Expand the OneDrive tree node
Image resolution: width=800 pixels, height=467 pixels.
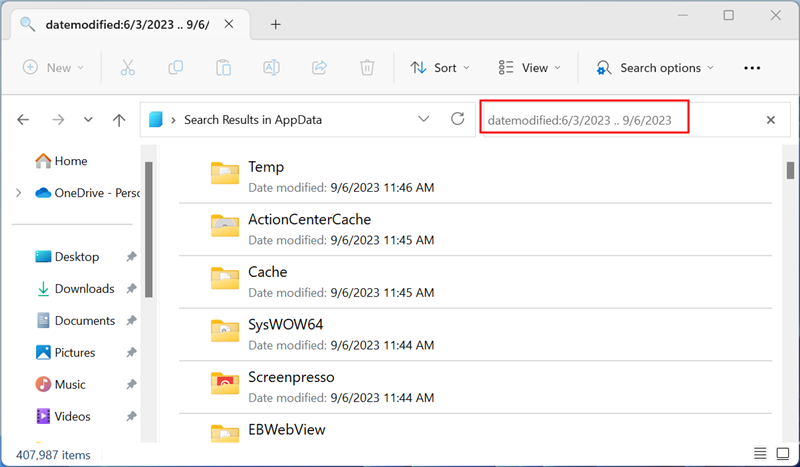[18, 193]
